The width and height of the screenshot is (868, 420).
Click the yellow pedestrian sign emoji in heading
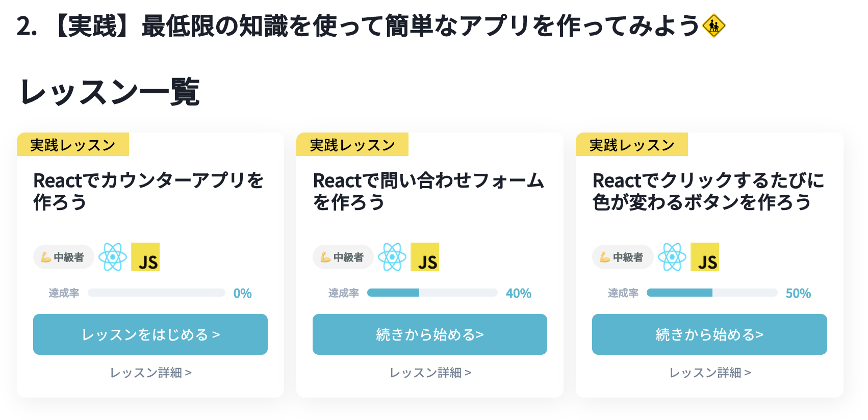tap(713, 26)
